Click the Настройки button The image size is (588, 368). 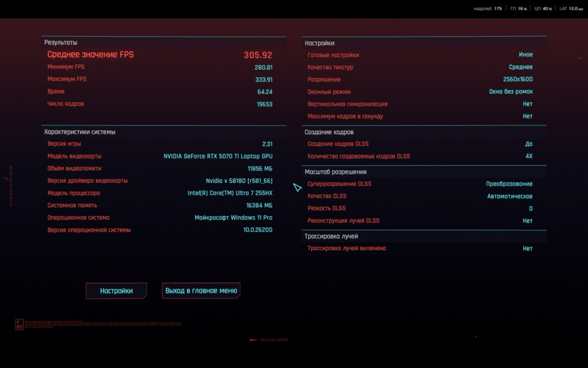pyautogui.click(x=116, y=291)
